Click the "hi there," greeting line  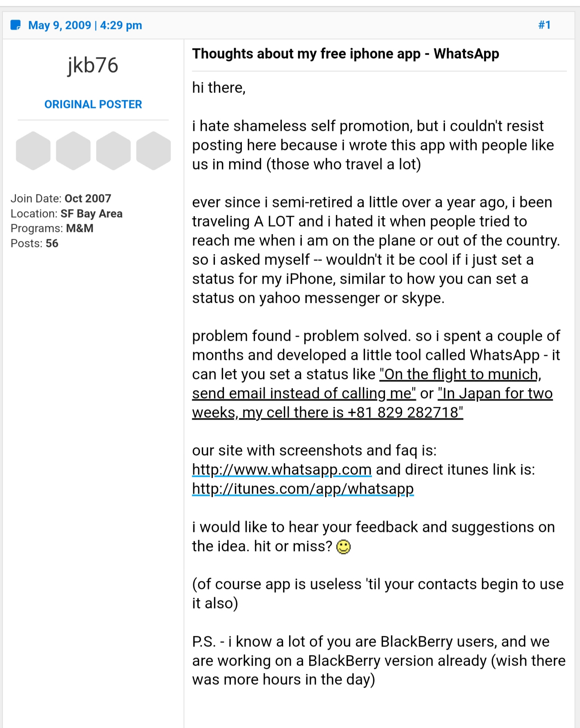(x=219, y=88)
